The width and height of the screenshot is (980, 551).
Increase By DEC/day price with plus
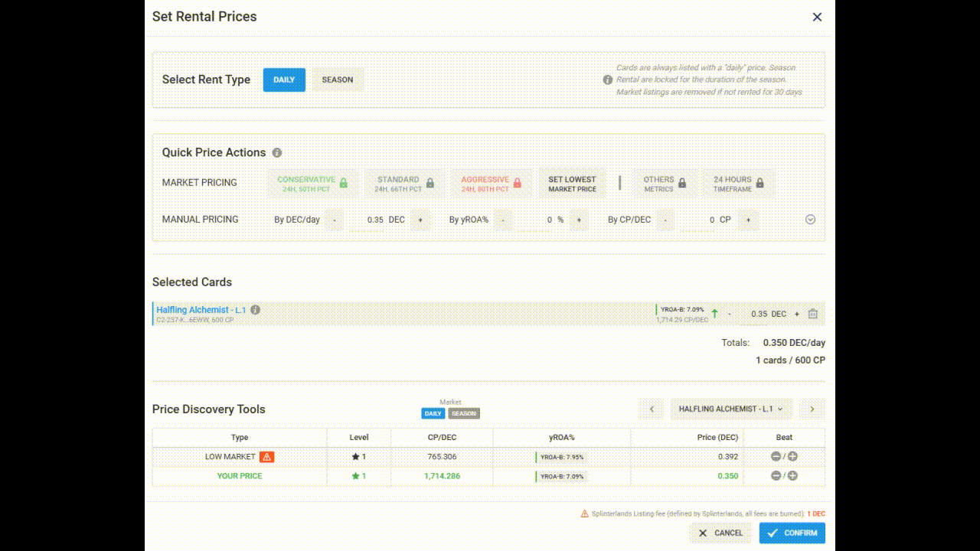[x=420, y=220]
